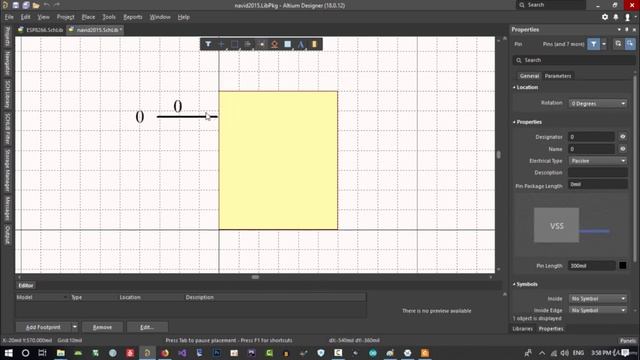This screenshot has width=640, height=360.
Task: Click the Pin Length field showing 300mil
Action: coord(592,266)
